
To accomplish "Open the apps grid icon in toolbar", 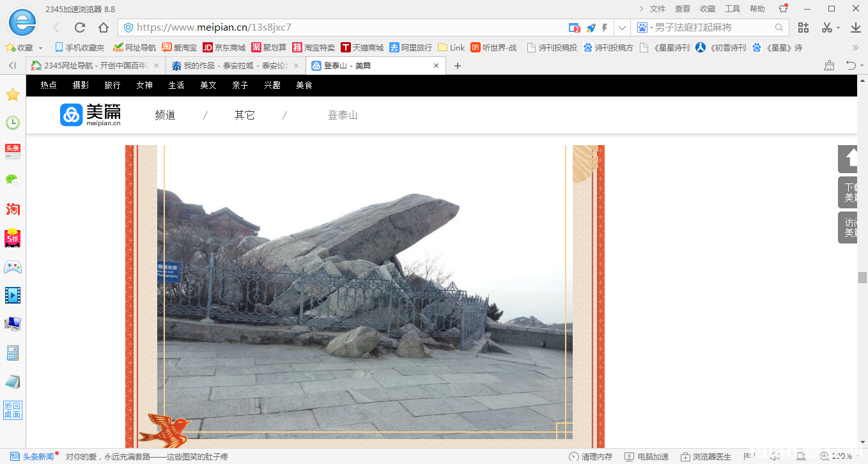I will tap(803, 27).
